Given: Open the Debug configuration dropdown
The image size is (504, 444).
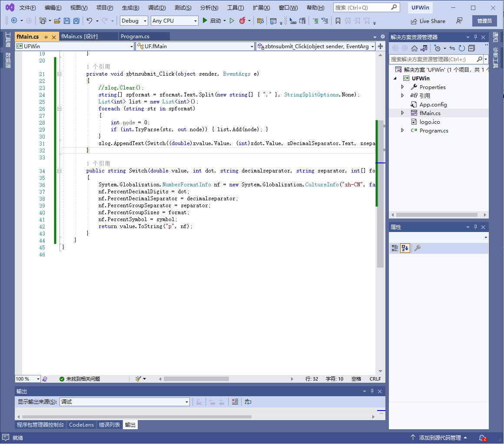Looking at the screenshot, I should coord(134,21).
